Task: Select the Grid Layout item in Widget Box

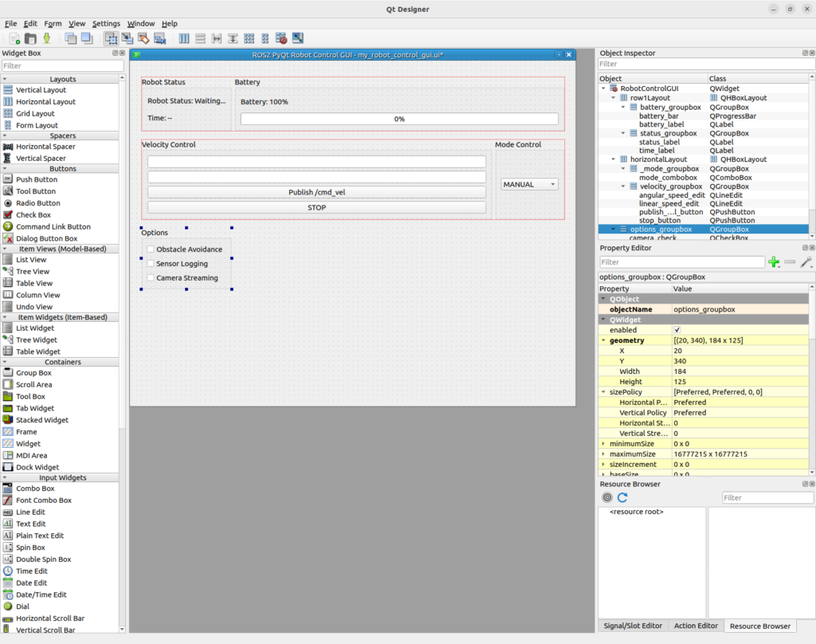Action: [35, 113]
